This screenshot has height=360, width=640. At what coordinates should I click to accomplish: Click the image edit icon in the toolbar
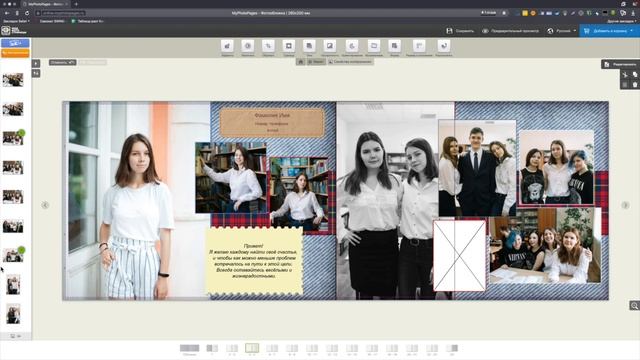[x=329, y=46]
